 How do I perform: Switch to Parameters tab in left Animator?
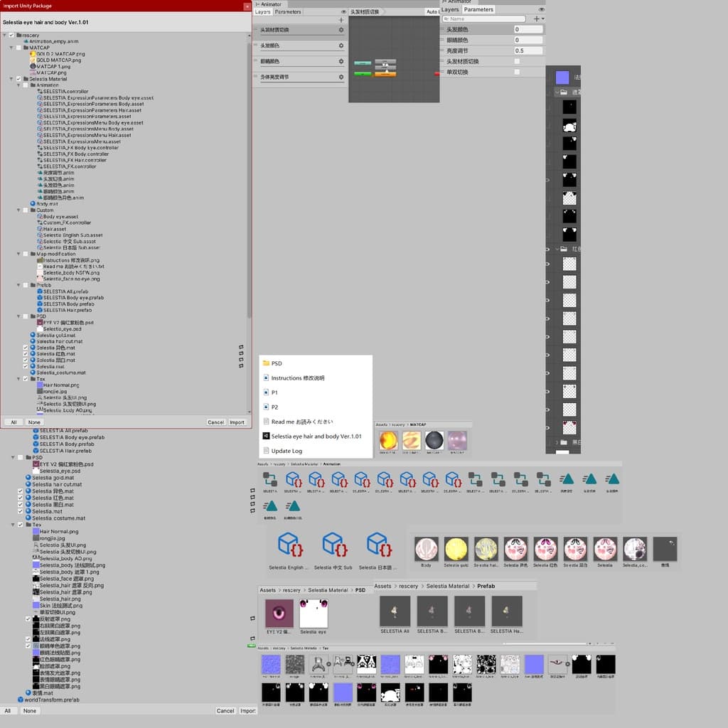[288, 12]
